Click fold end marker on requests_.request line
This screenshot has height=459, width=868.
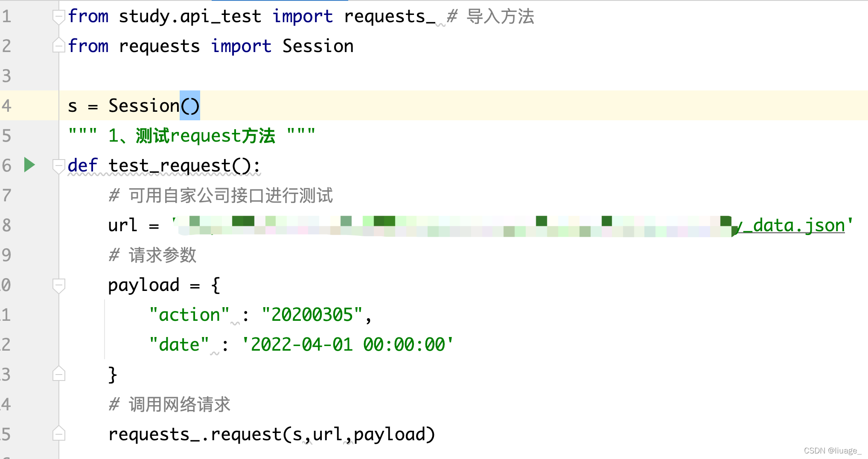(x=59, y=433)
